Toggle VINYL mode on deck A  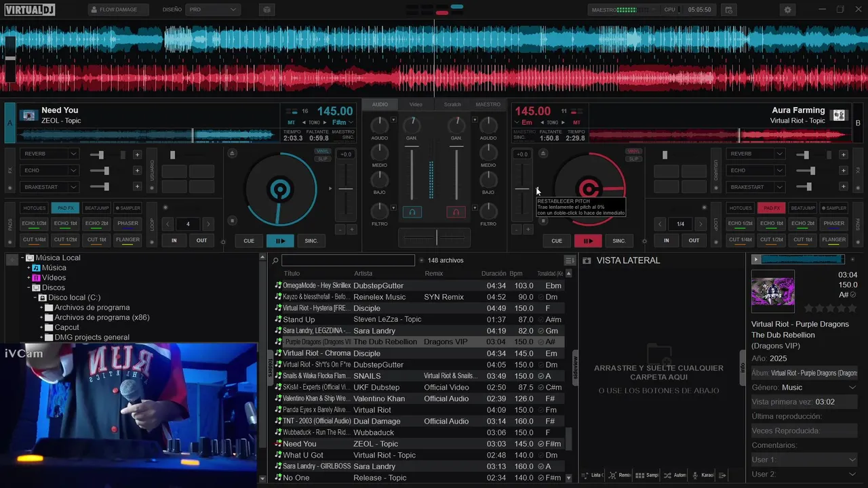click(x=323, y=152)
